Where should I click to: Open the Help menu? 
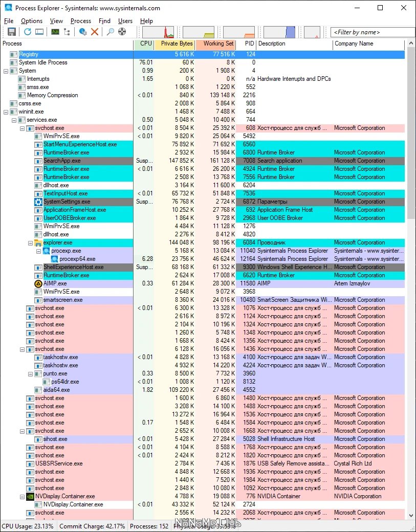(146, 20)
